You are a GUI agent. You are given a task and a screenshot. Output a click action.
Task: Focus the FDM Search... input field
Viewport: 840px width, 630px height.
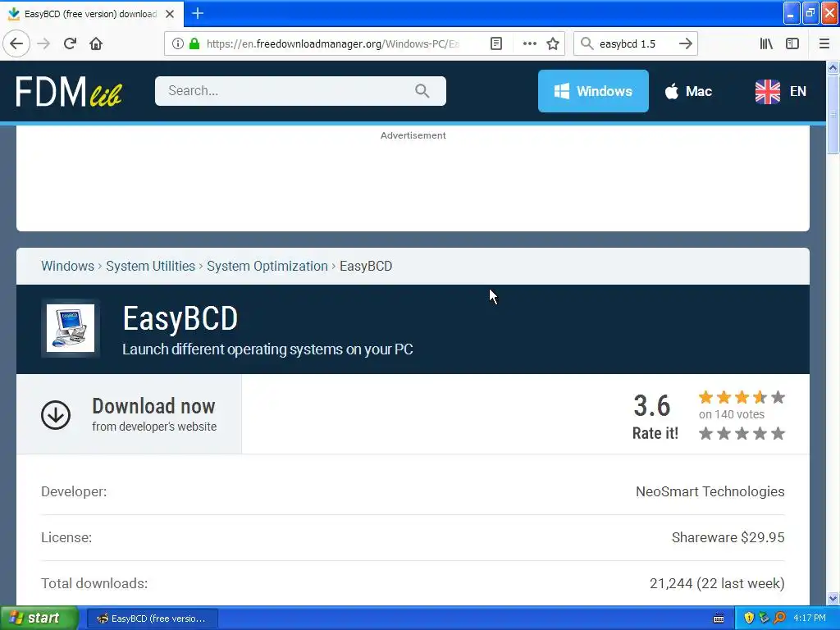300,91
